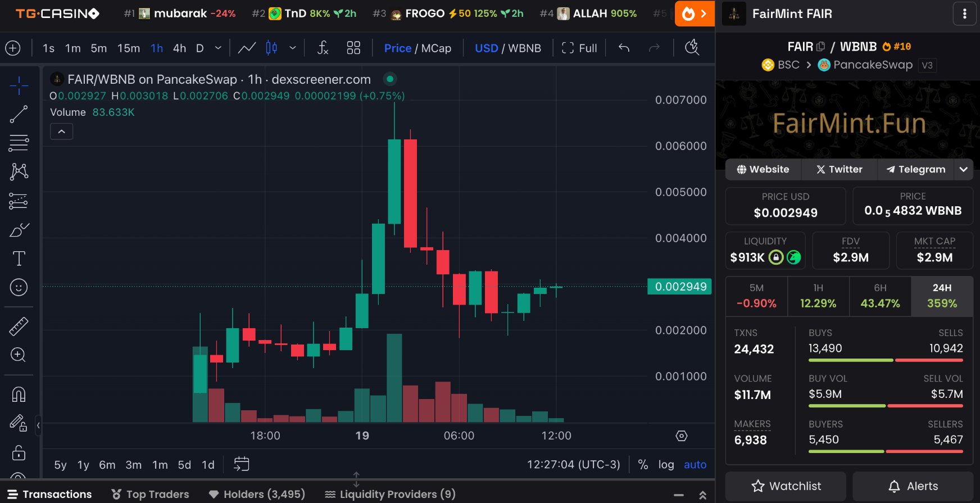View the liquidity lock icon

pyautogui.click(x=776, y=257)
